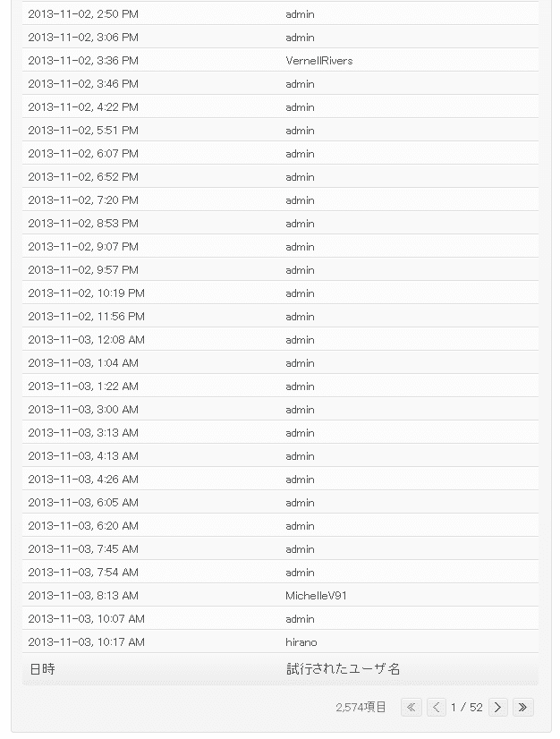The width and height of the screenshot is (560, 739).
Task: Click the 2013-11-03, 12:08 AM row
Action: 280,340
